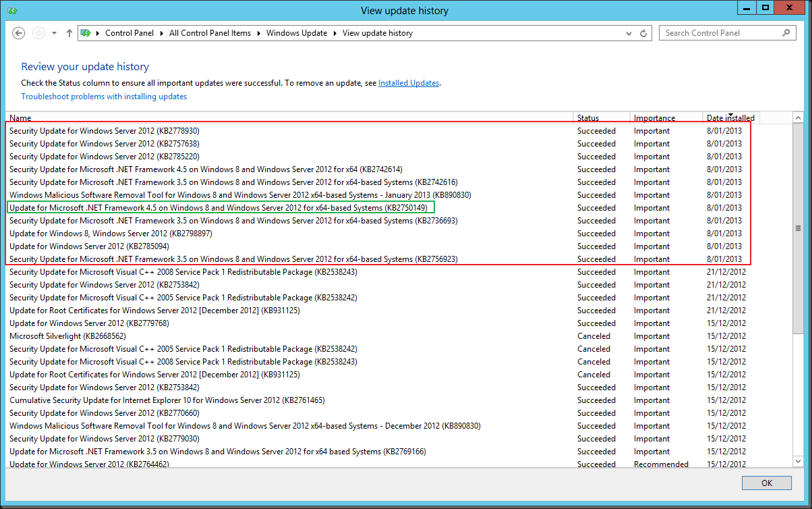
Task: Open the Installed Updates link
Action: [409, 83]
